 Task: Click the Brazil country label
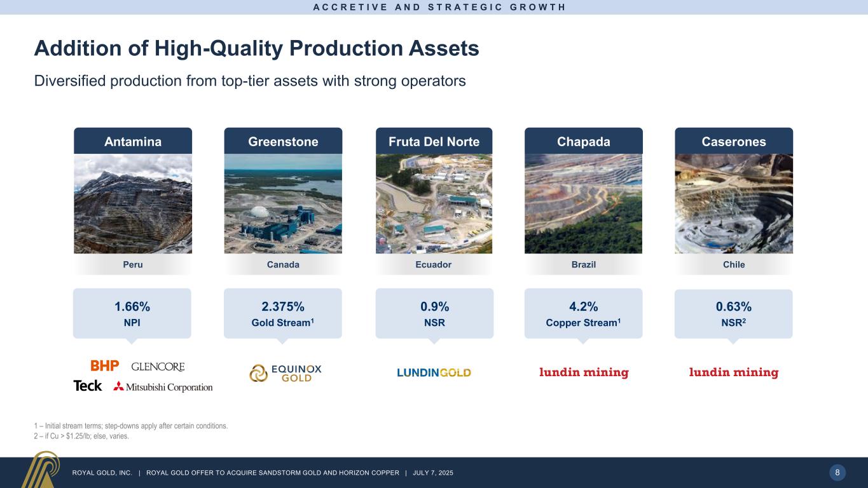coord(584,265)
